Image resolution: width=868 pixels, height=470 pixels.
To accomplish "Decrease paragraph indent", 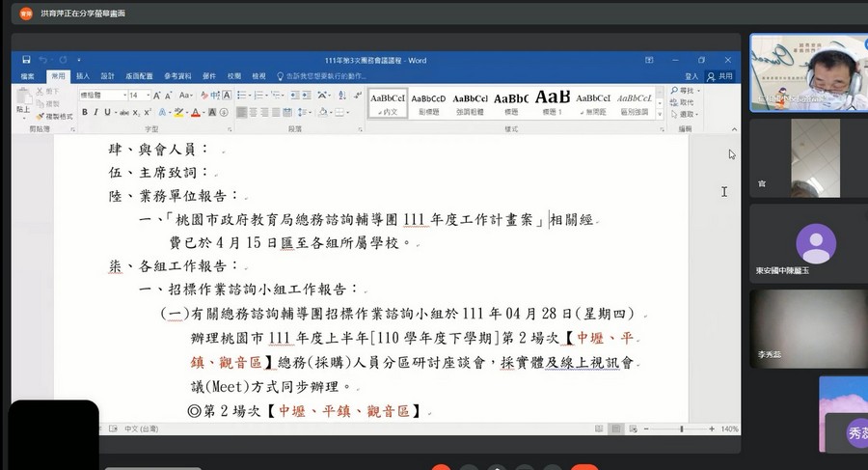I will pos(295,96).
